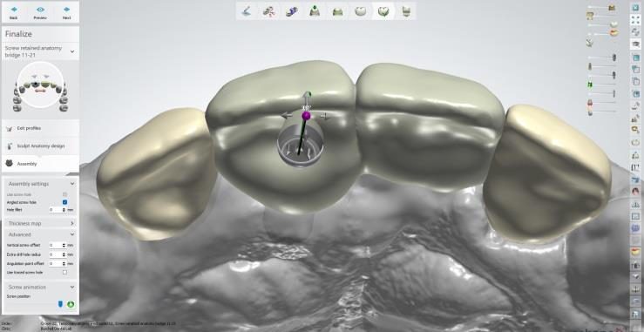The image size is (644, 332).
Task: Click the purple screw angulation control point
Action: 307,116
